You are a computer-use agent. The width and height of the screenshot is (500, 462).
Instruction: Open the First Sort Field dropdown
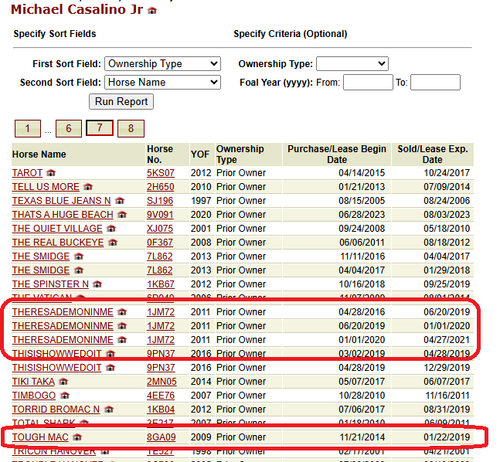pyautogui.click(x=162, y=64)
